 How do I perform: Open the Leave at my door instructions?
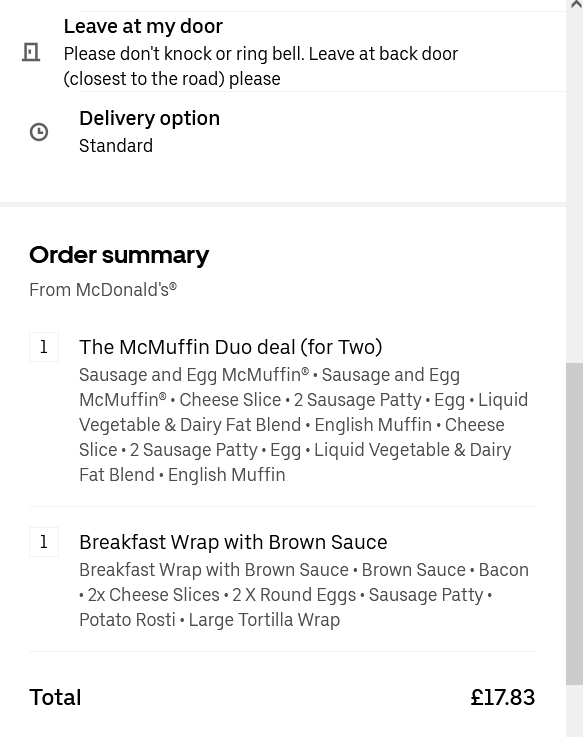pos(283,52)
